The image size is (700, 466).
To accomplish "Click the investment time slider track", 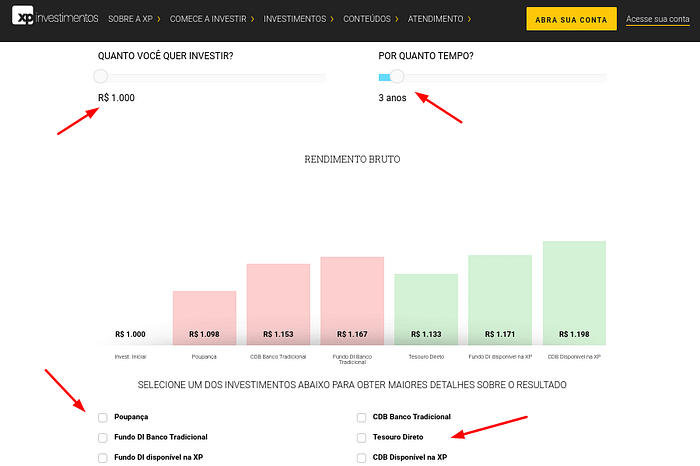I will (492, 77).
